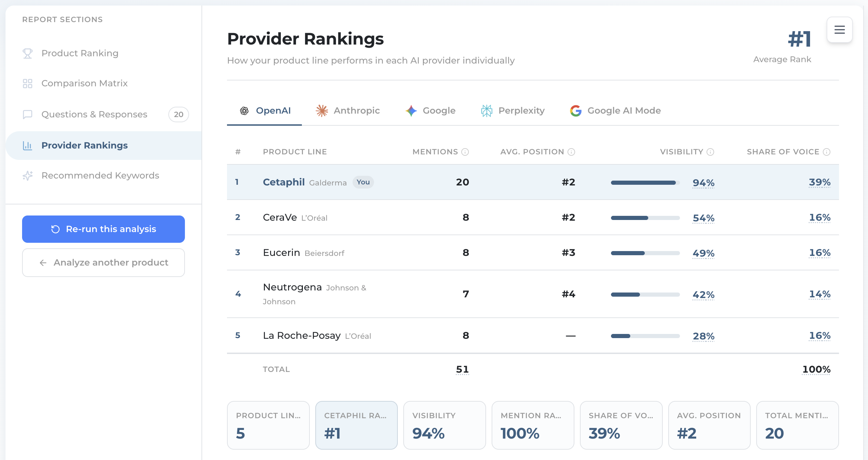Click the Google Gemini sparkle logo

point(411,111)
